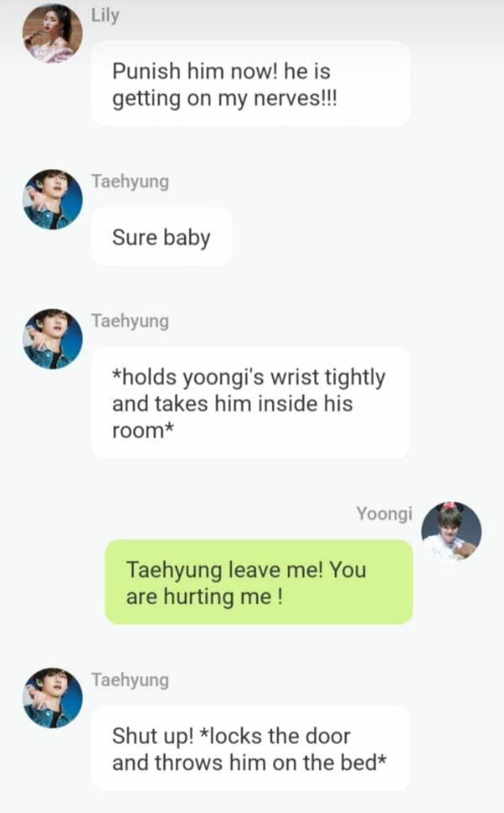Viewport: 504px width, 813px height.
Task: Select the "Sure baby" message bubble
Action: click(x=161, y=237)
